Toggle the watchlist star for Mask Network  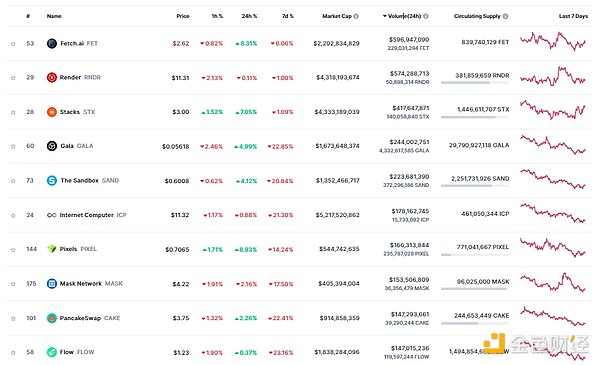13,284
